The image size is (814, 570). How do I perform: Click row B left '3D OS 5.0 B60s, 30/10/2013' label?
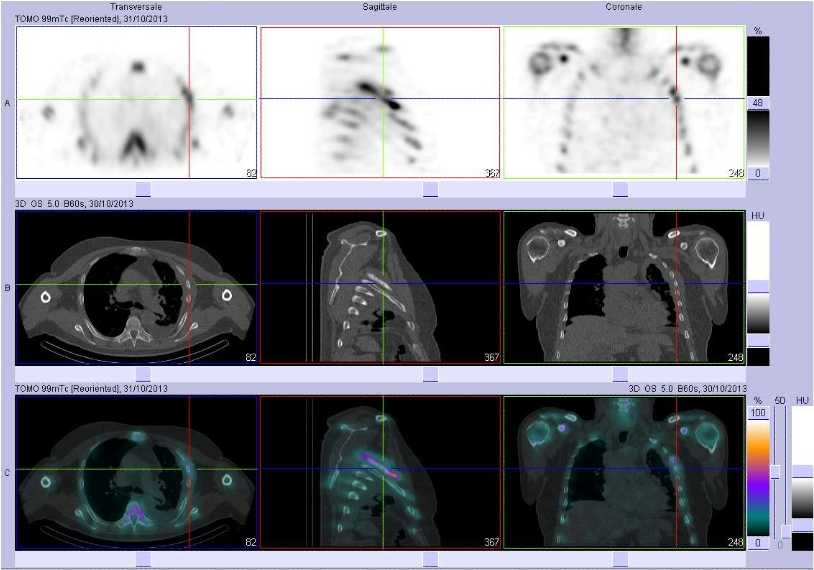click(74, 204)
